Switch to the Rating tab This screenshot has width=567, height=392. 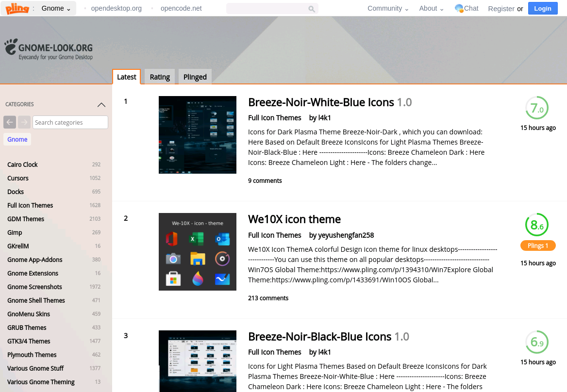pos(160,77)
